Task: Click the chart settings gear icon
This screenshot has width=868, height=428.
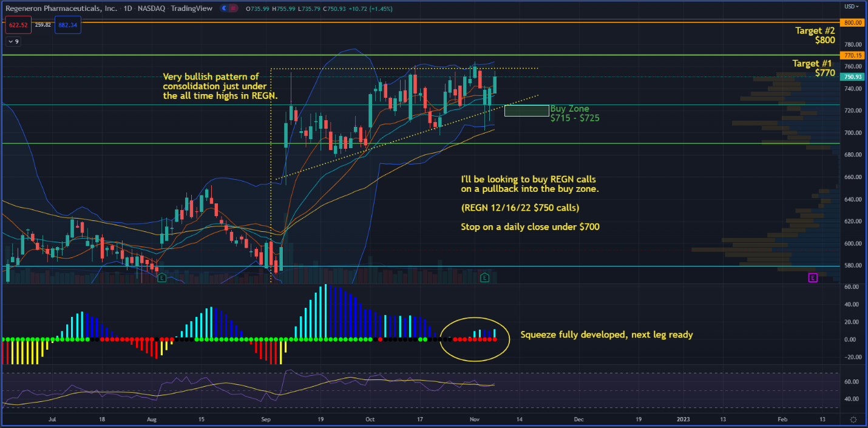Action: (x=853, y=420)
